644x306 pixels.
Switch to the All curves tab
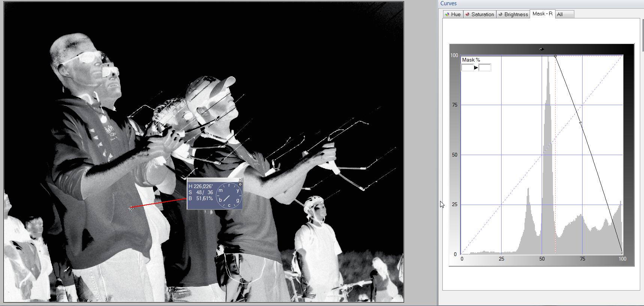(x=564, y=14)
